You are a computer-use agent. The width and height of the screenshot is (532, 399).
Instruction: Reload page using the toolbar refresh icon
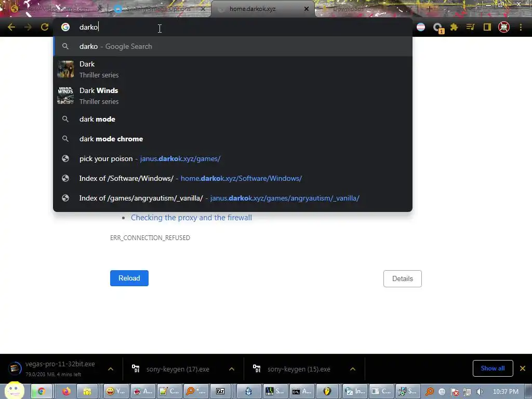tap(45, 27)
